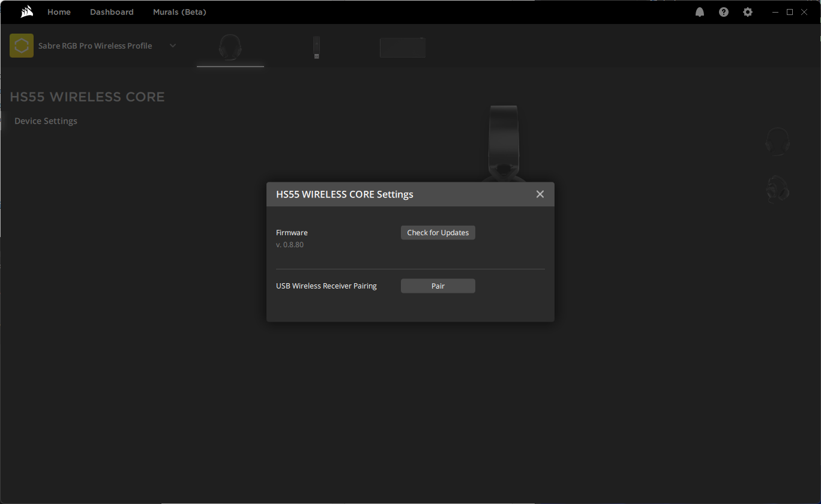Screen dimensions: 821x504
Task: Click the HS55 WIRELESS CORE page heading
Action: [x=88, y=97]
